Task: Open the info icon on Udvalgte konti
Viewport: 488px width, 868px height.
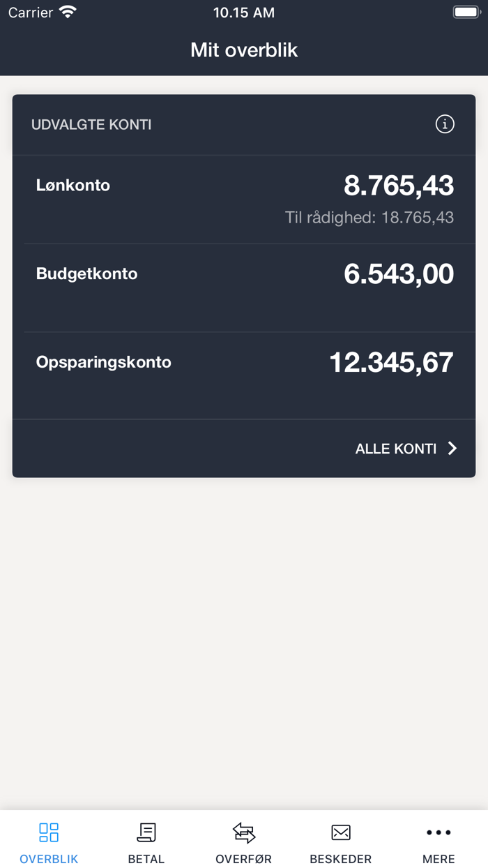Action: [444, 124]
